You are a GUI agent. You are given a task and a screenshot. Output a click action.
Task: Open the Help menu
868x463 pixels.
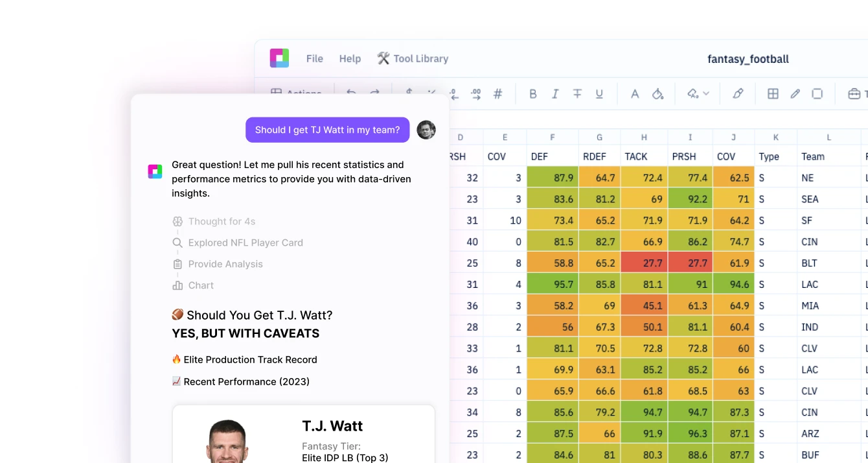350,58
